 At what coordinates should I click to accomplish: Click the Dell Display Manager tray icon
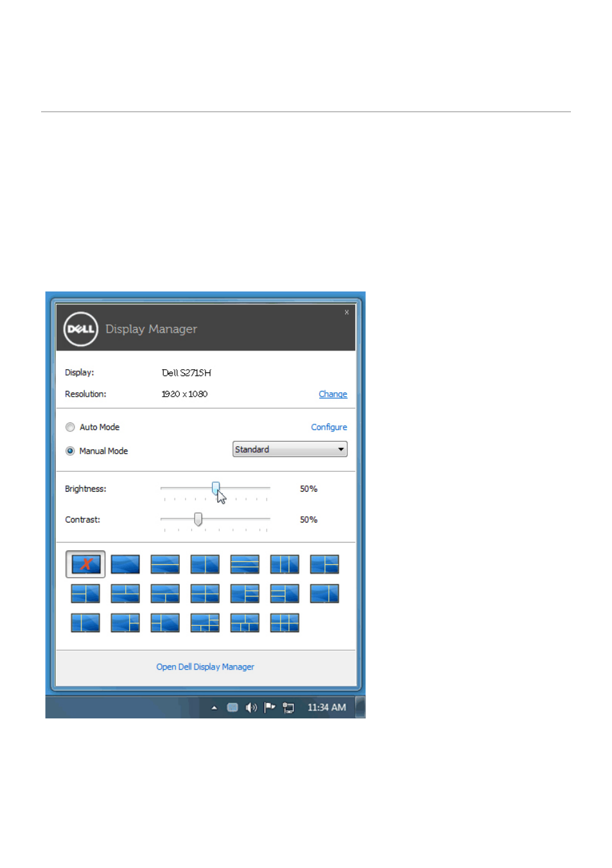(232, 707)
